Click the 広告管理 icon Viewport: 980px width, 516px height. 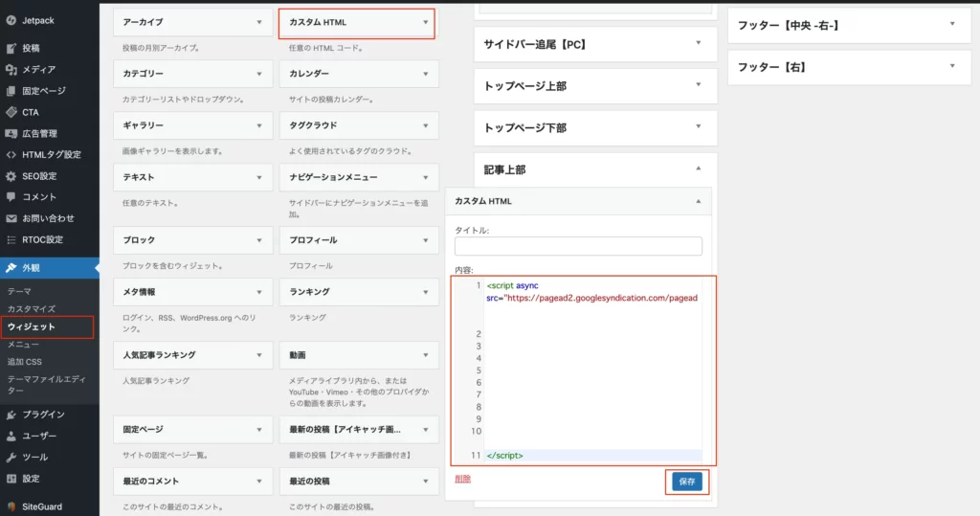click(x=11, y=133)
